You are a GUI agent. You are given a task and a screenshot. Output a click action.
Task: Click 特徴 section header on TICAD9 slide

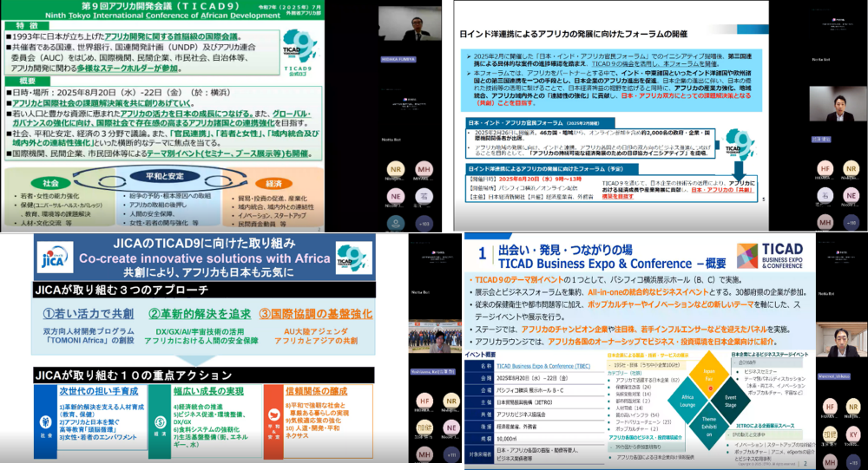[x=27, y=25]
